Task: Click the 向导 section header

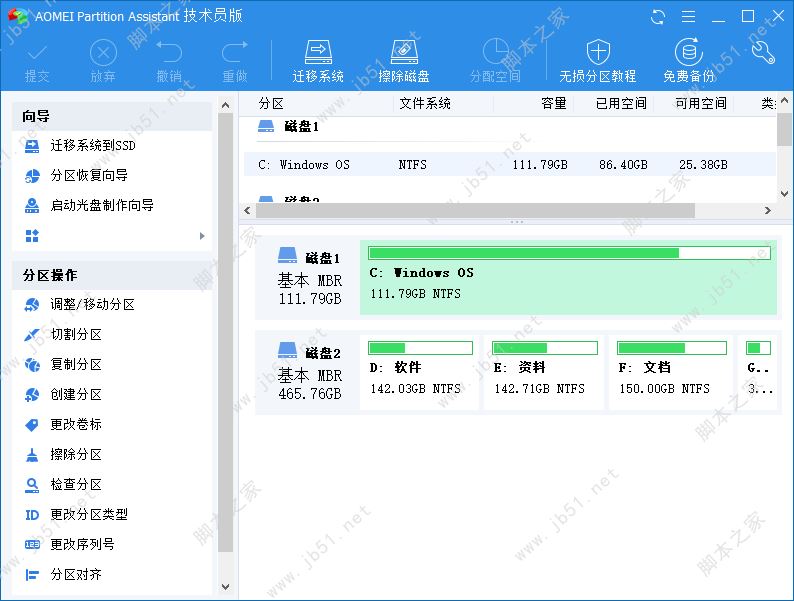Action: point(111,116)
